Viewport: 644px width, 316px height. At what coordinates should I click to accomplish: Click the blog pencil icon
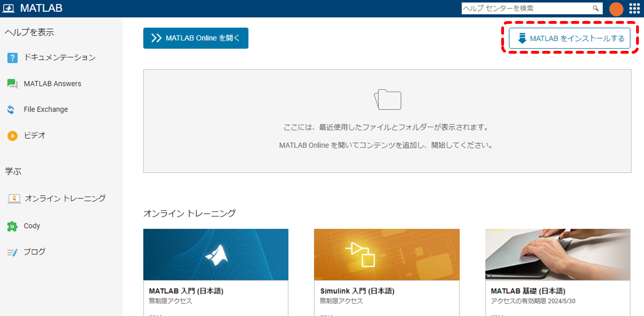(x=13, y=253)
